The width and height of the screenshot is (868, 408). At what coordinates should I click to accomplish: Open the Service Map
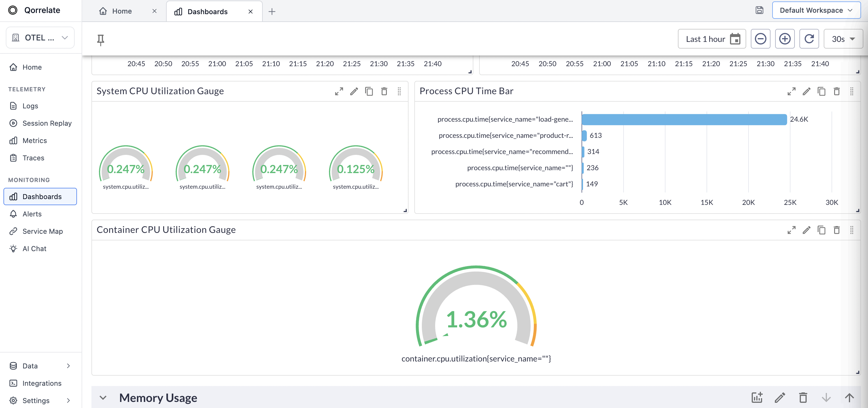coord(43,231)
